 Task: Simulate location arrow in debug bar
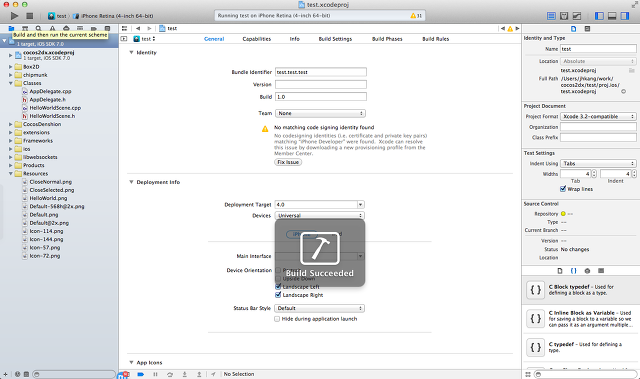pyautogui.click(x=213, y=374)
